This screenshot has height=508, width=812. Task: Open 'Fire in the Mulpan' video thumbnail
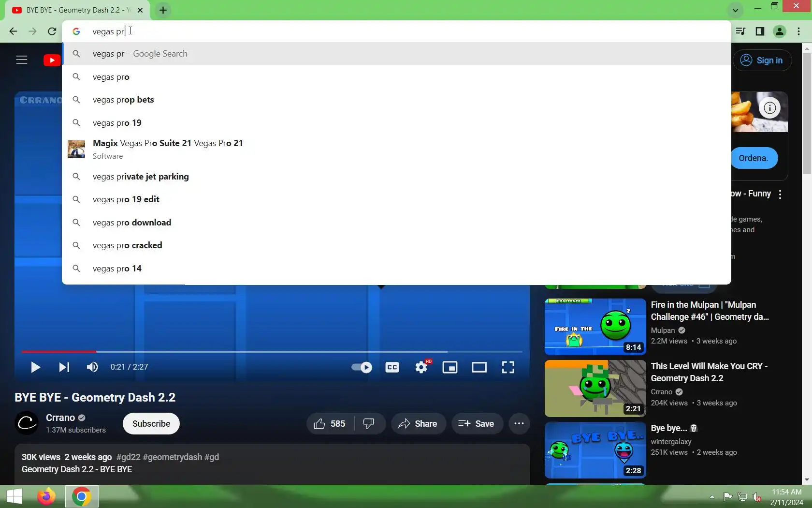click(595, 327)
